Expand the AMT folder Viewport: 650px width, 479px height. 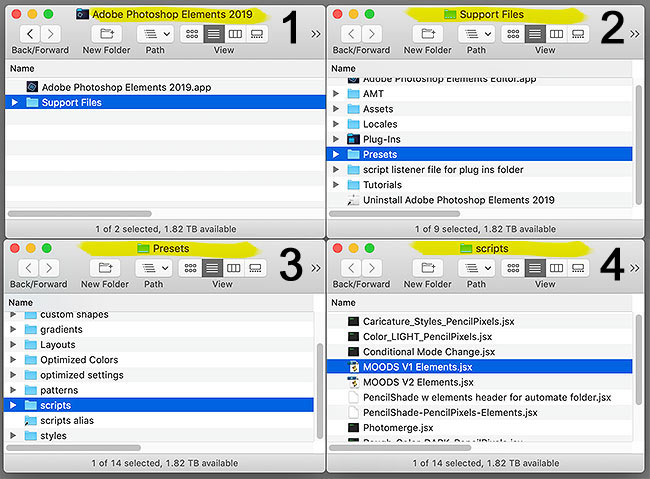coord(336,94)
